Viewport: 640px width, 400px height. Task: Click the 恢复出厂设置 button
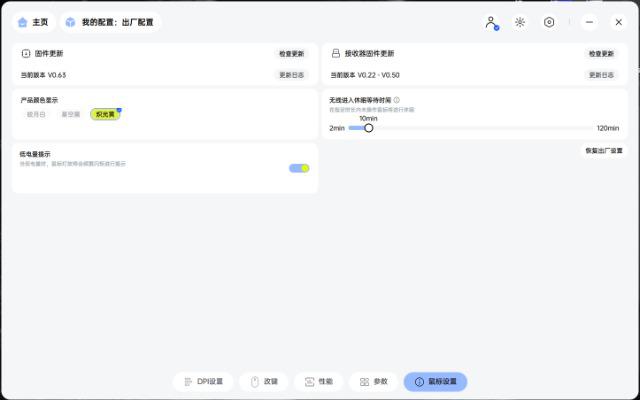[604, 151]
